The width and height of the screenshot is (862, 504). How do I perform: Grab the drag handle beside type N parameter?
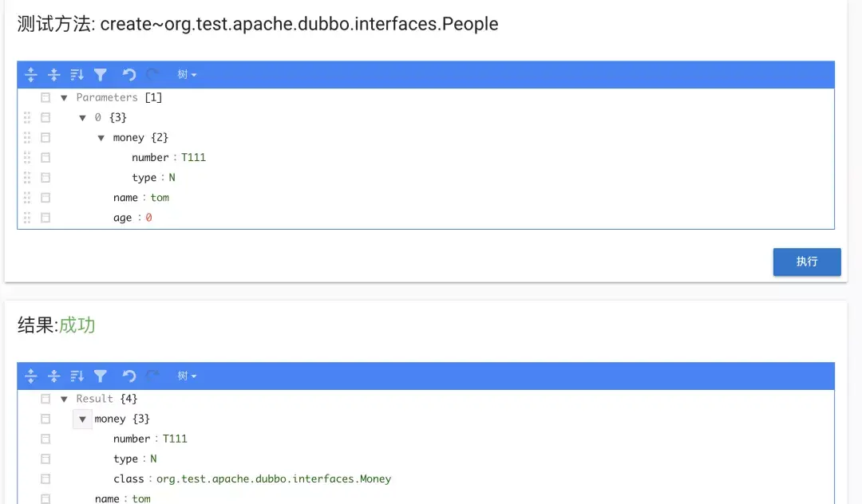(x=27, y=178)
